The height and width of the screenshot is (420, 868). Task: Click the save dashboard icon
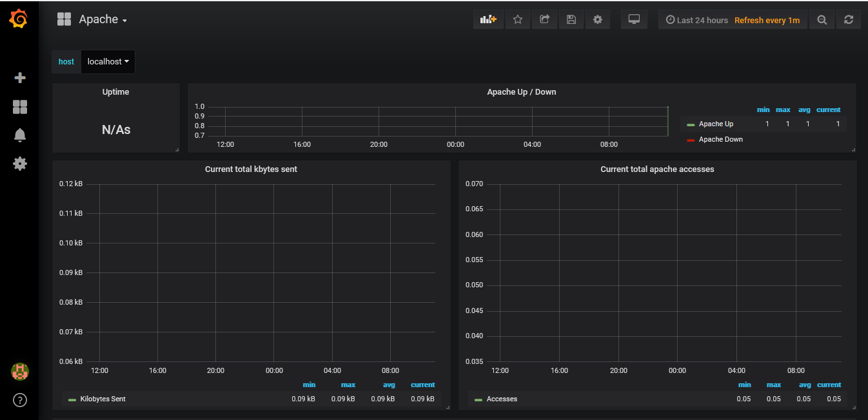tap(571, 19)
